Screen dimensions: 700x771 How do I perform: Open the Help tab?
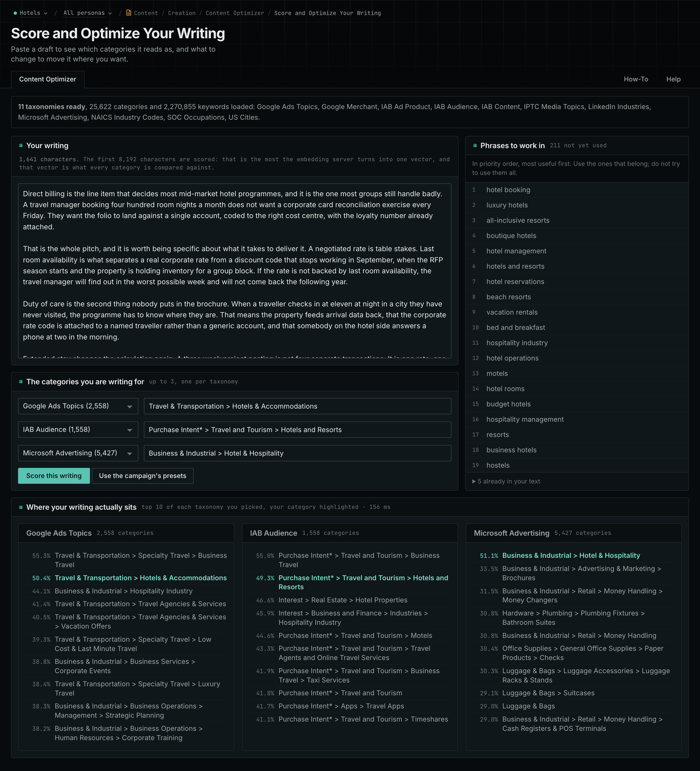(x=673, y=79)
